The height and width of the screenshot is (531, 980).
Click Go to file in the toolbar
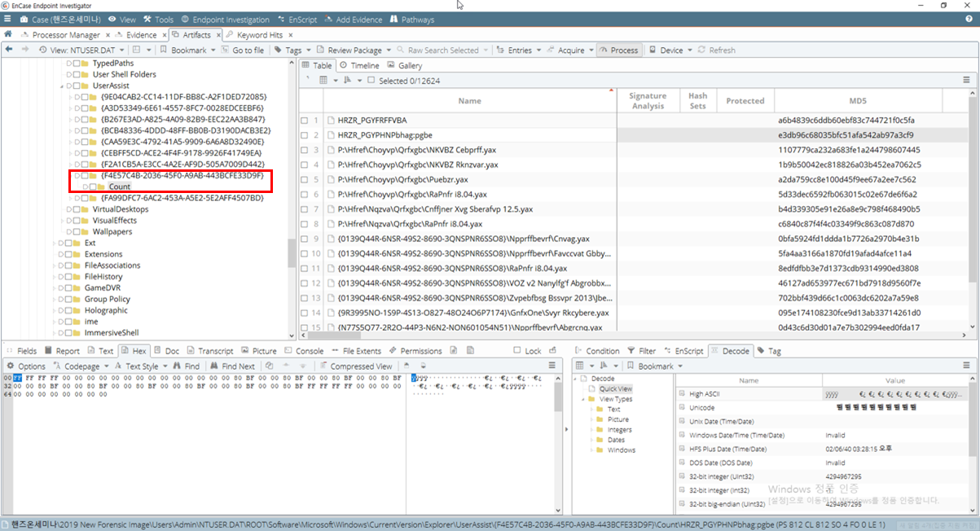click(242, 50)
